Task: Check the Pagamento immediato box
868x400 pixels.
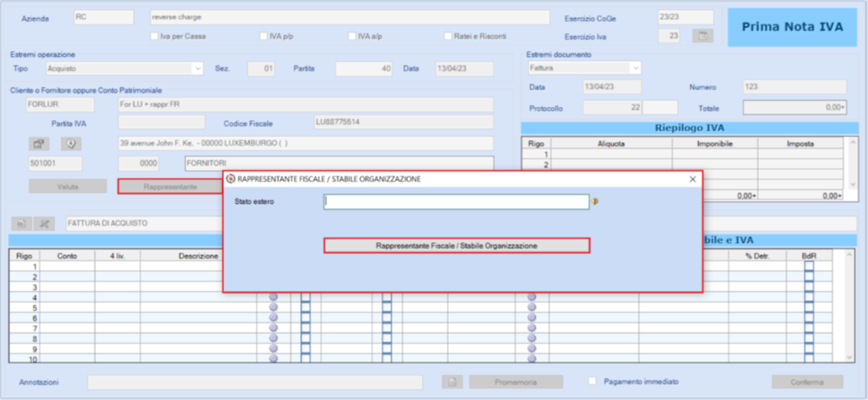Action: [592, 381]
